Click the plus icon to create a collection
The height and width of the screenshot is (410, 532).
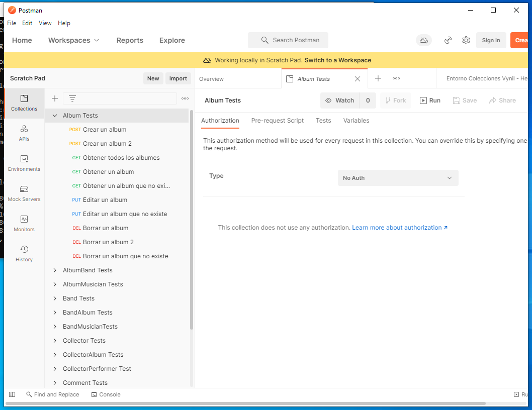pyautogui.click(x=55, y=98)
